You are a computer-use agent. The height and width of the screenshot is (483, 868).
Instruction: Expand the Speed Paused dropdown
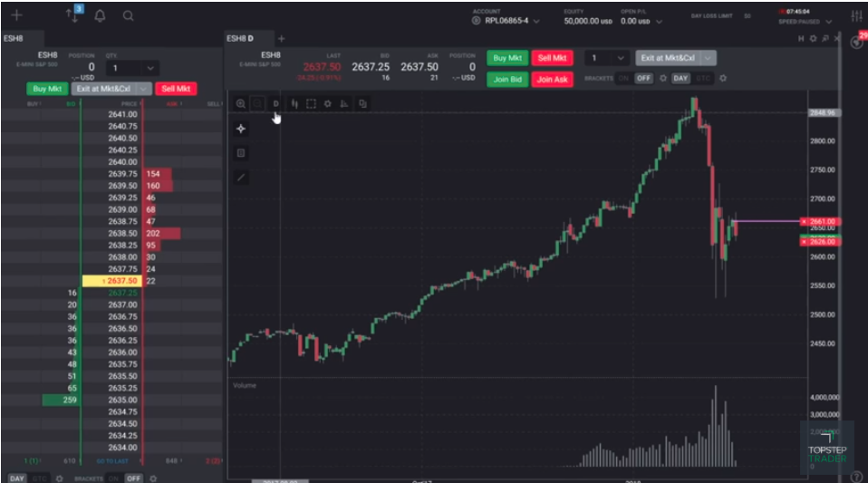point(829,22)
